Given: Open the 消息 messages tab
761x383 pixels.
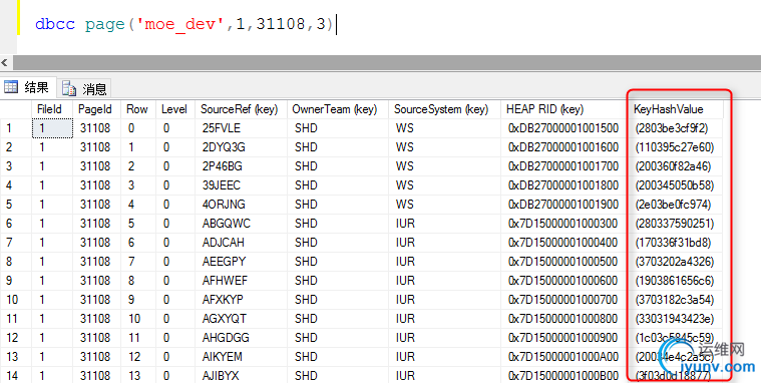Looking at the screenshot, I should (84, 88).
